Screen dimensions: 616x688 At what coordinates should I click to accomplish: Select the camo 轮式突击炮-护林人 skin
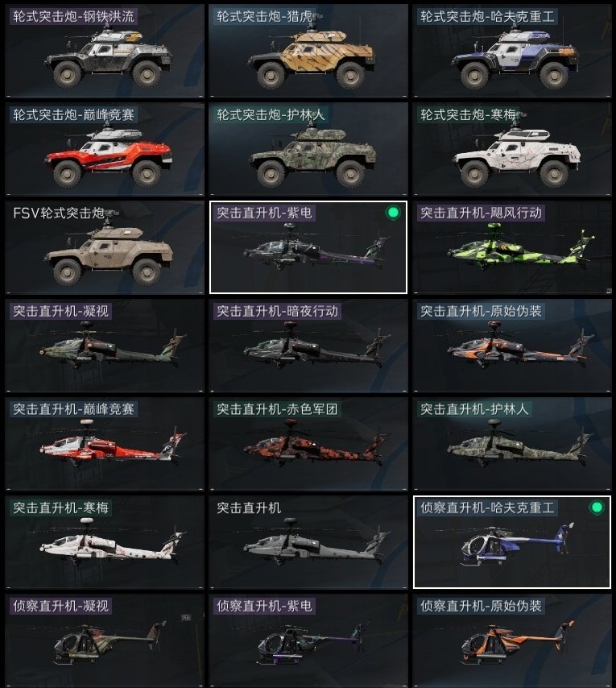pyautogui.click(x=308, y=149)
